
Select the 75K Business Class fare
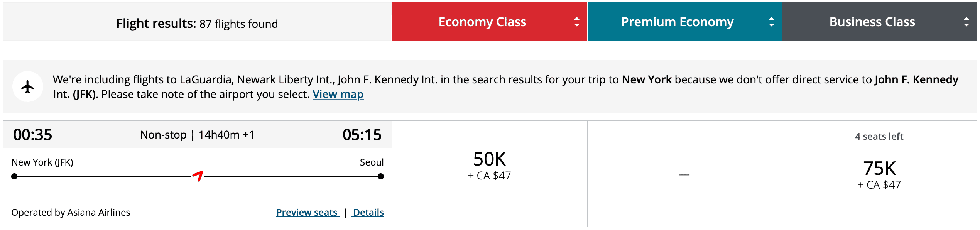pyautogui.click(x=879, y=174)
